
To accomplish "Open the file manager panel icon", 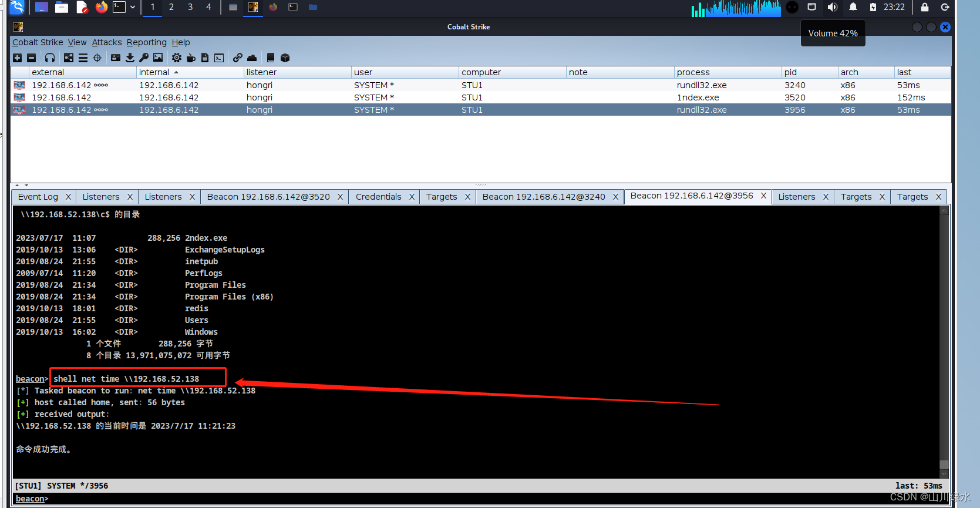I will click(x=62, y=7).
